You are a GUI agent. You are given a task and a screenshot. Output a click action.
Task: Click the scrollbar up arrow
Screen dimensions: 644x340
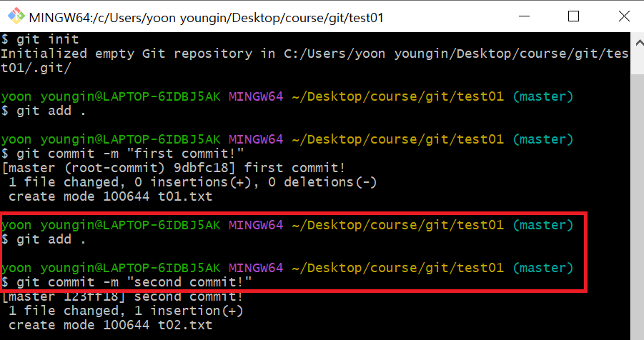tap(639, 42)
